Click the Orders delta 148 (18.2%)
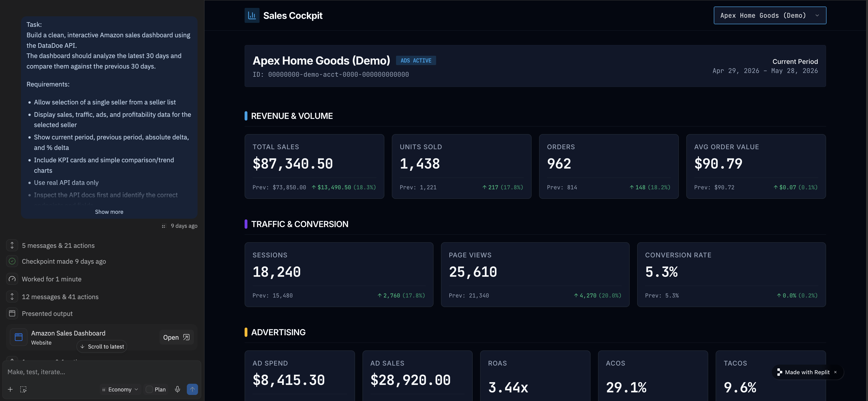The height and width of the screenshot is (401, 868). (x=650, y=187)
